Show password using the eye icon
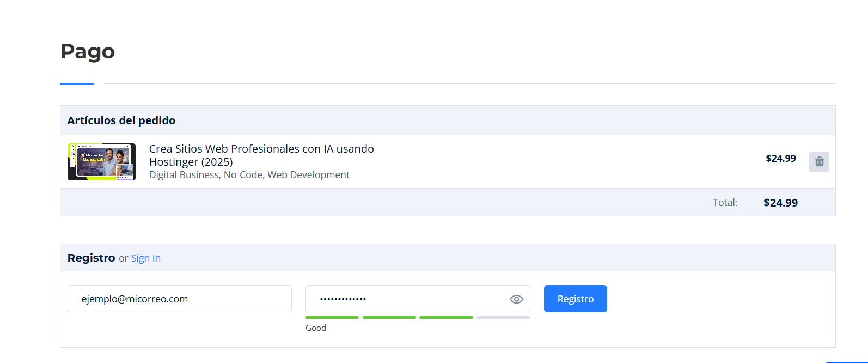The width and height of the screenshot is (868, 363). click(516, 299)
